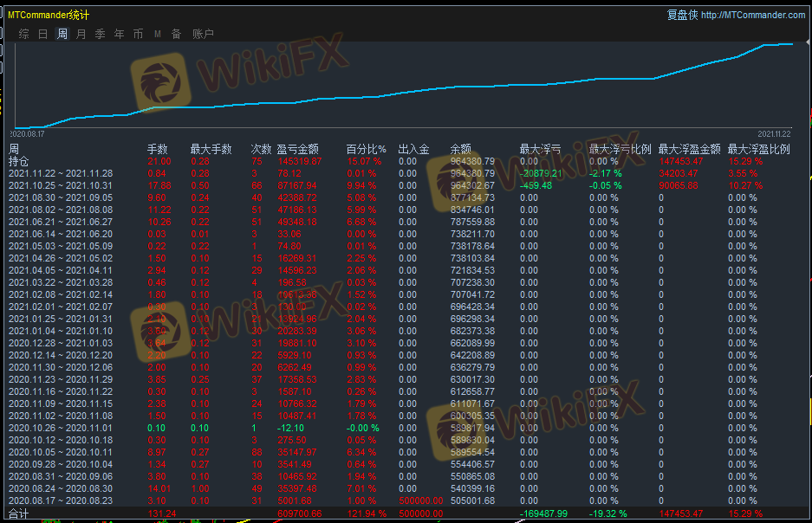Click the 手数 column header
The image size is (812, 523).
tap(158, 149)
